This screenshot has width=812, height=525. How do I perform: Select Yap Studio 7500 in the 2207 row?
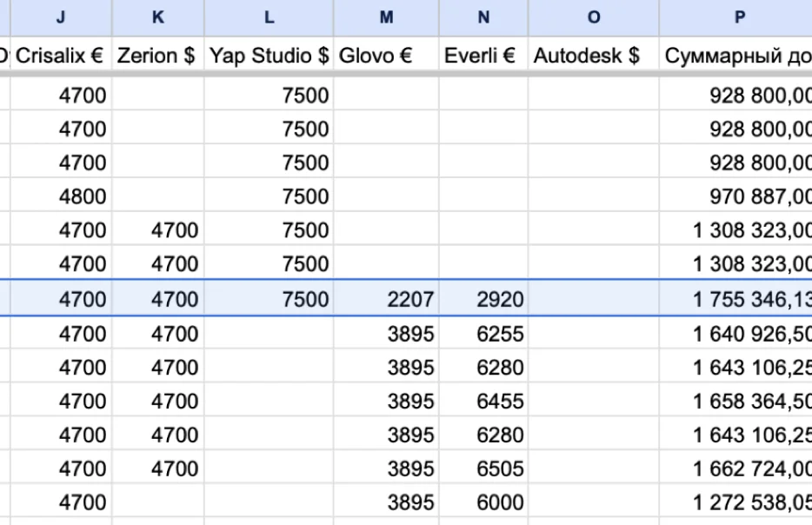coord(270,299)
